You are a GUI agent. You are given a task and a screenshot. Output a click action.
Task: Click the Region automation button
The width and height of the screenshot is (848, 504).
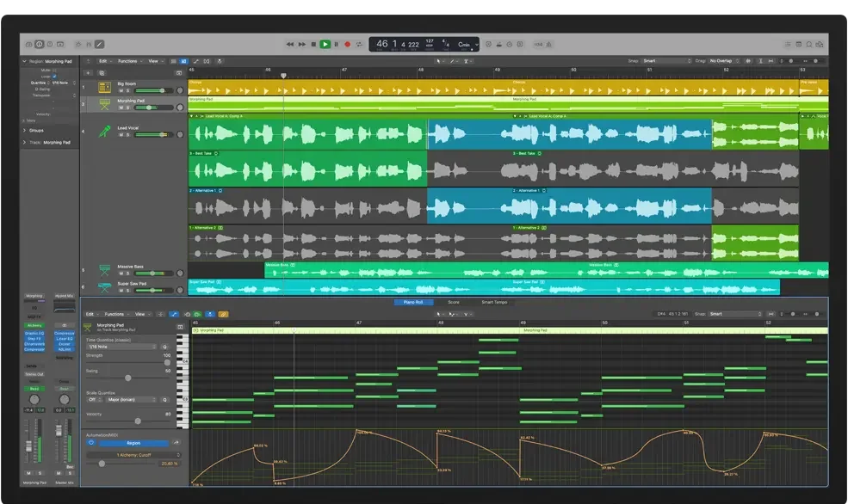point(133,443)
